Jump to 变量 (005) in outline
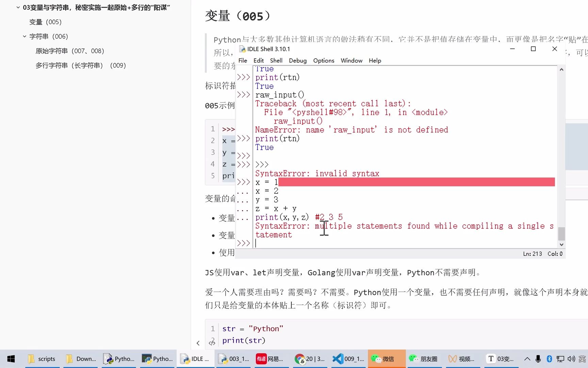The width and height of the screenshot is (588, 368). 46,22
